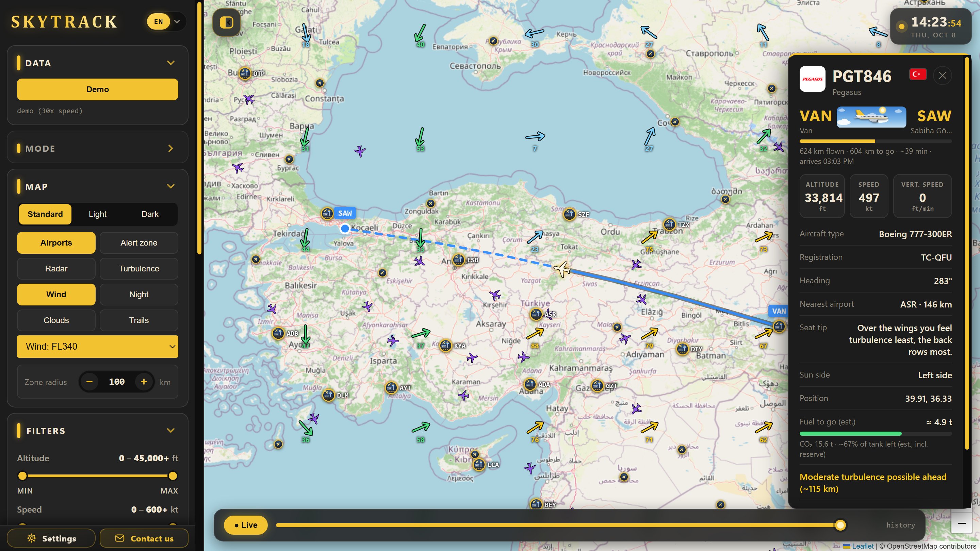Switch map style to Dark
980x551 pixels.
click(150, 214)
